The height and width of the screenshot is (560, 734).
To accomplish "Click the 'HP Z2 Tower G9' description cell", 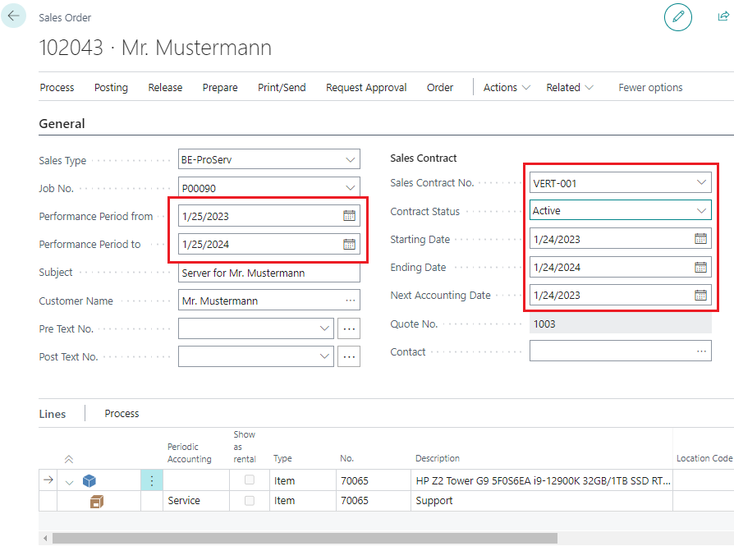I will click(x=542, y=480).
